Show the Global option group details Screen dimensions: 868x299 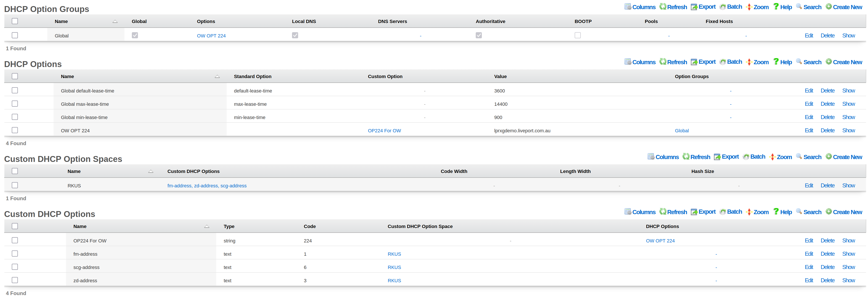pyautogui.click(x=848, y=35)
